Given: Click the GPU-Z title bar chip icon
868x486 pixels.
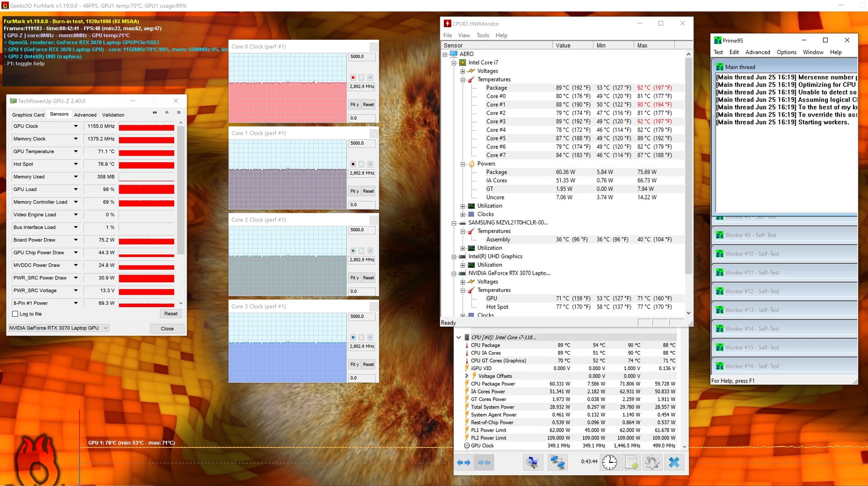Looking at the screenshot, I should [x=13, y=101].
